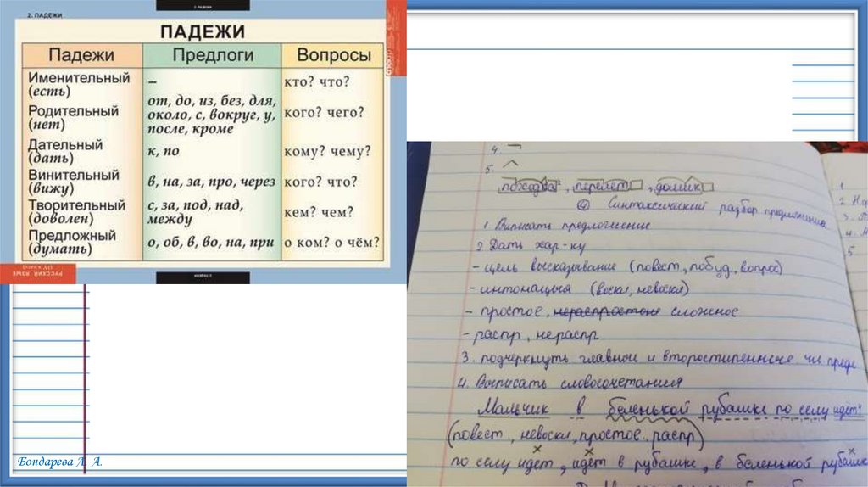Click the Именительный (есть) case cell
The height and width of the screenshot is (487, 868).
point(79,84)
